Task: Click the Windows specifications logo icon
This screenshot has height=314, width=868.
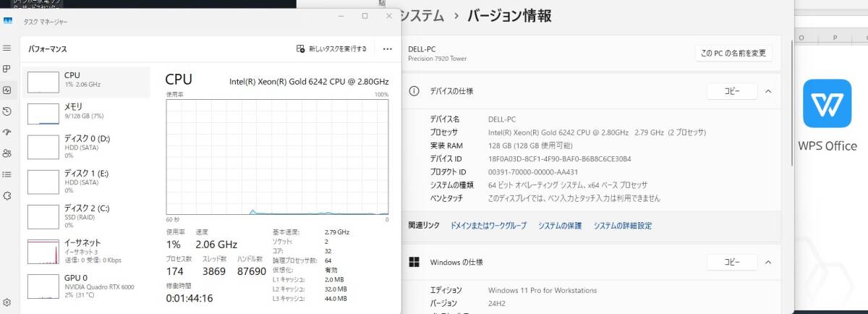Action: 414,262
